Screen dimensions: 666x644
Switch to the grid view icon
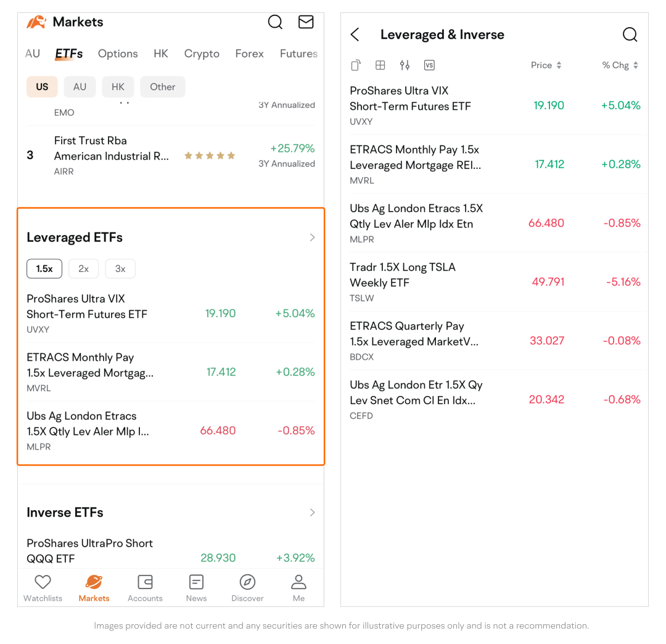[380, 65]
